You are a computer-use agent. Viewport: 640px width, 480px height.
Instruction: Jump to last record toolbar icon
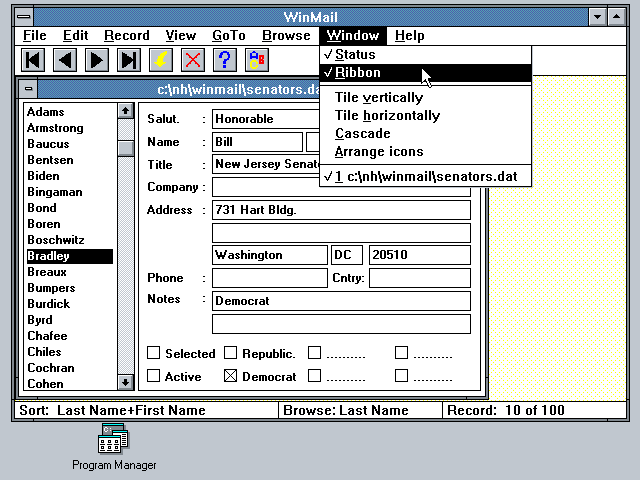(129, 60)
